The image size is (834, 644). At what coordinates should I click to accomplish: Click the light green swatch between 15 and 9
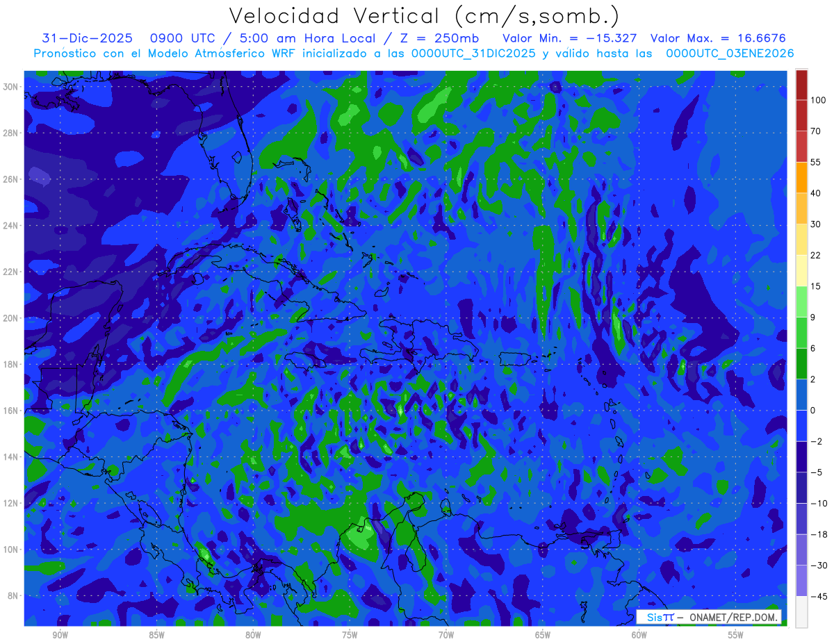coord(801,302)
